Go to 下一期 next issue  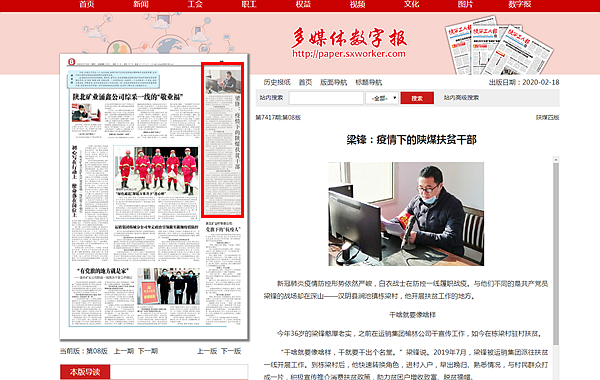148,351
